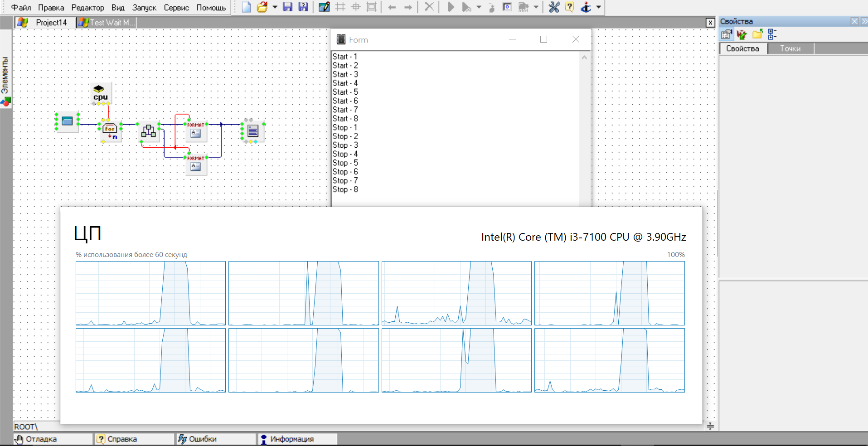The height and width of the screenshot is (446, 868).
Task: Select the upper FORMAT element on scheme
Action: [x=196, y=131]
